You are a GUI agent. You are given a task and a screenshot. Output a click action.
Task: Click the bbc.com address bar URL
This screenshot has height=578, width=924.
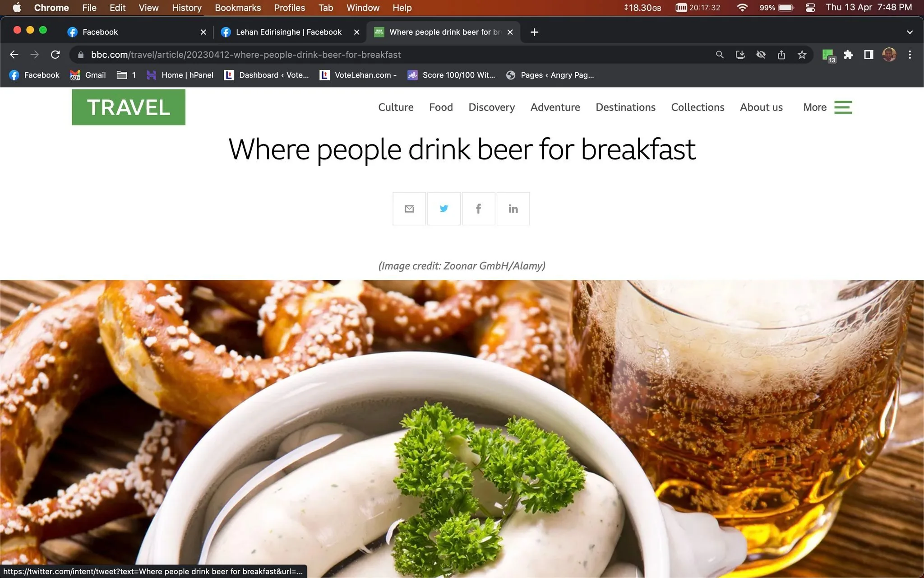coord(246,55)
